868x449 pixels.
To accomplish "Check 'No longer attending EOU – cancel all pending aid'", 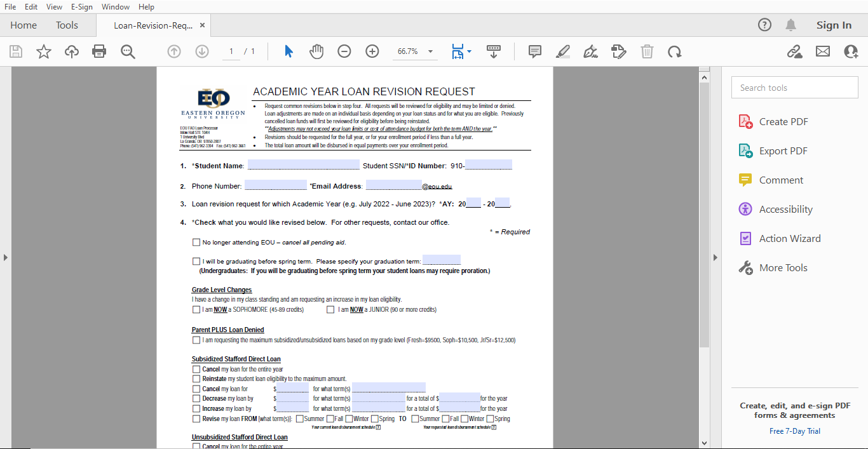I will (196, 242).
